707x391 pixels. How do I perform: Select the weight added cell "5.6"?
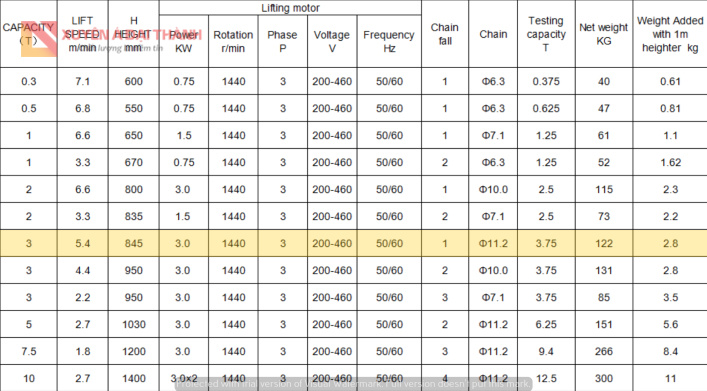pos(670,324)
